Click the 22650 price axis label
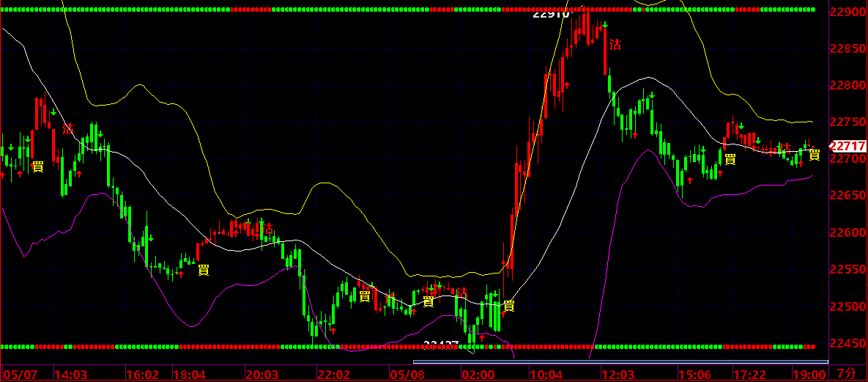 [847, 196]
